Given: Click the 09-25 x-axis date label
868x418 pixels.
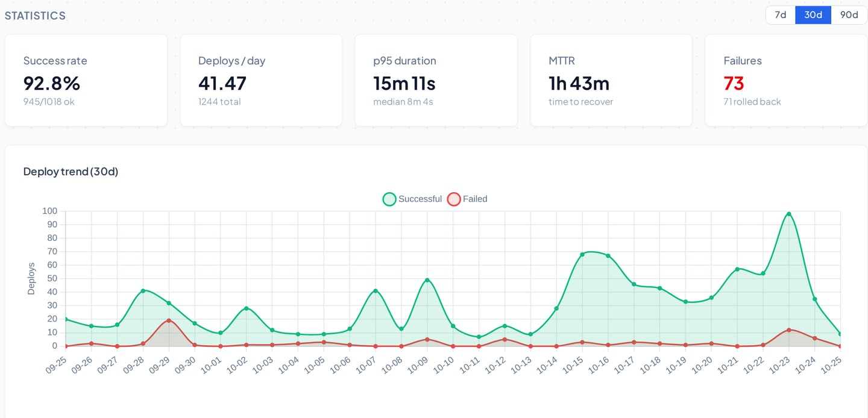Looking at the screenshot, I should tap(55, 365).
